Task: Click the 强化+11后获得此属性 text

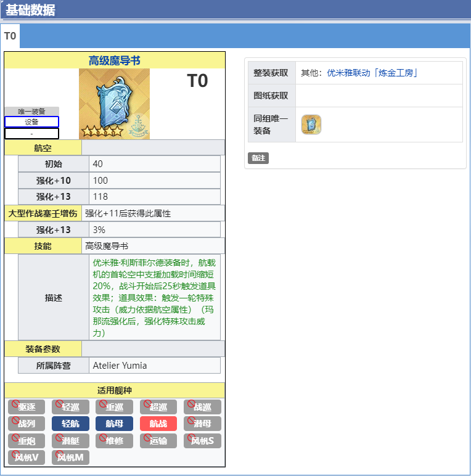Action: click(128, 213)
